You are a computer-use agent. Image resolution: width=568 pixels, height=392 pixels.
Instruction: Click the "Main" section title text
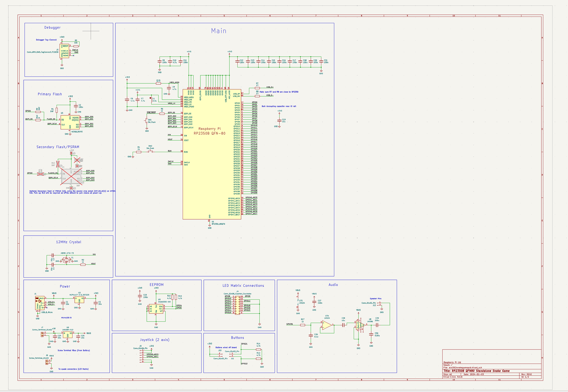tap(219, 31)
